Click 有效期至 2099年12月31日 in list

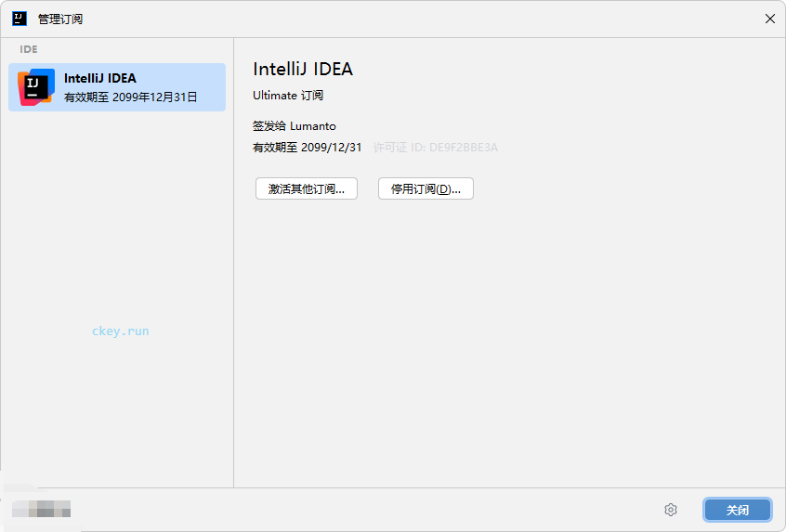(x=130, y=97)
